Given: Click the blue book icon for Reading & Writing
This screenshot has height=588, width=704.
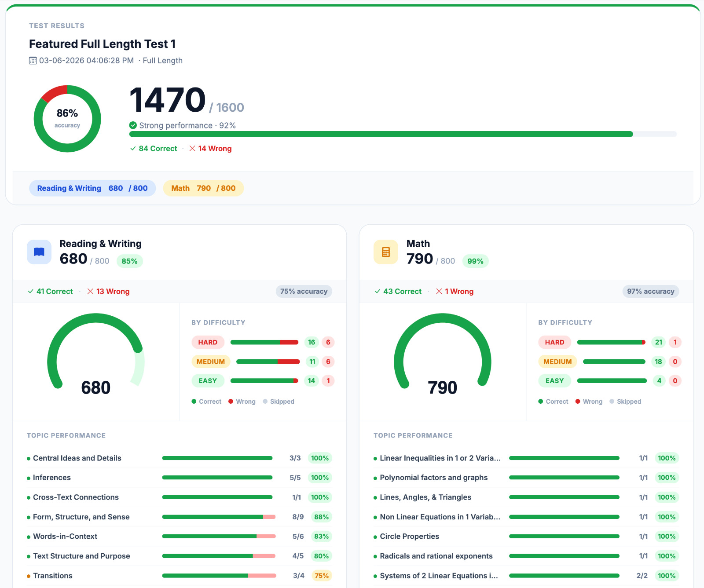Looking at the screenshot, I should (x=39, y=252).
